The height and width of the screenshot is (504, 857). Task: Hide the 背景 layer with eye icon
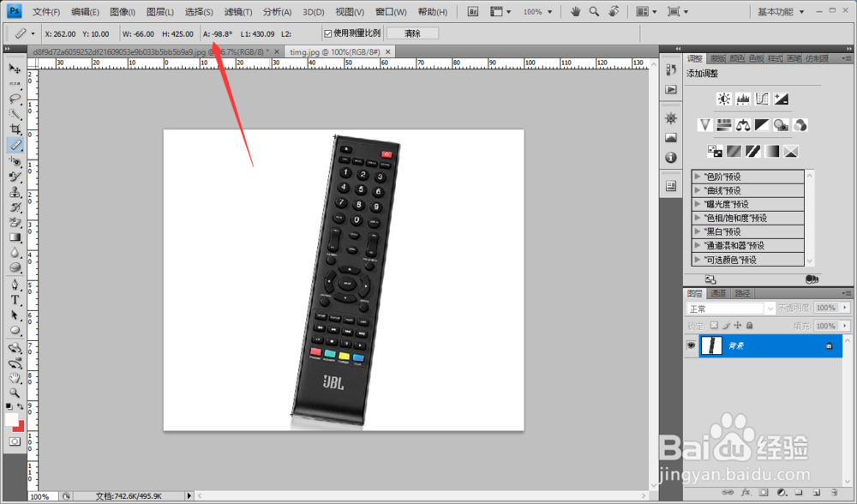(691, 345)
